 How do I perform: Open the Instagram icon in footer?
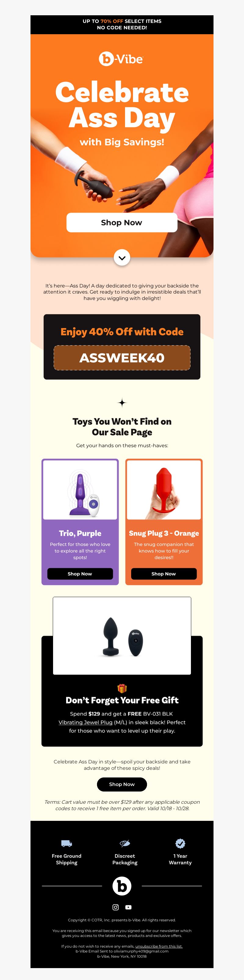(x=116, y=907)
